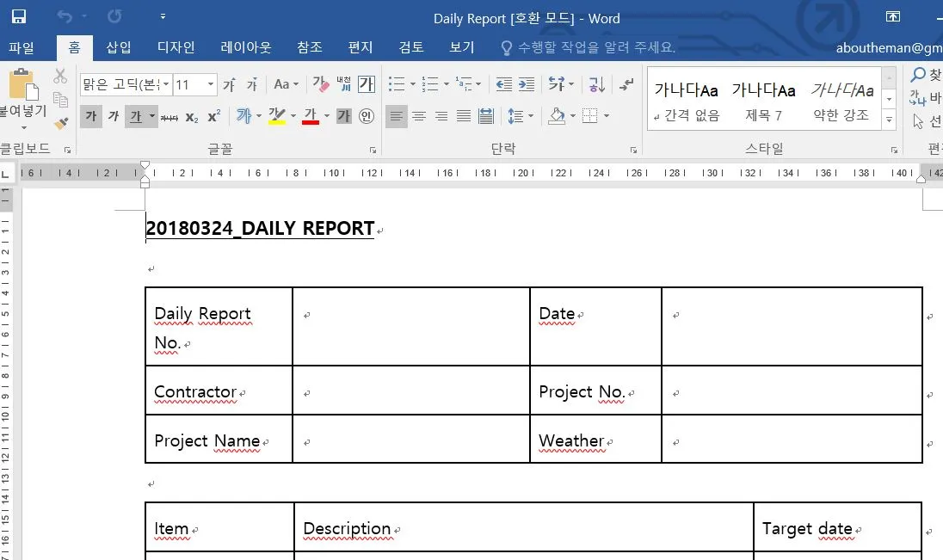Open the font color dropdown arrow
This screenshot has height=560, width=943.
(327, 115)
